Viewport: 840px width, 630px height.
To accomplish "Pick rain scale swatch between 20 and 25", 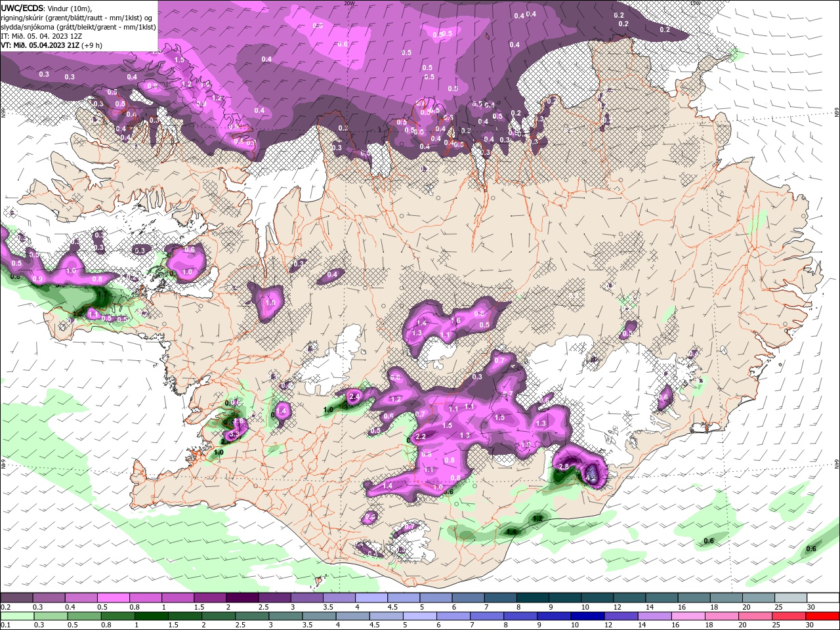I will coord(756,616).
